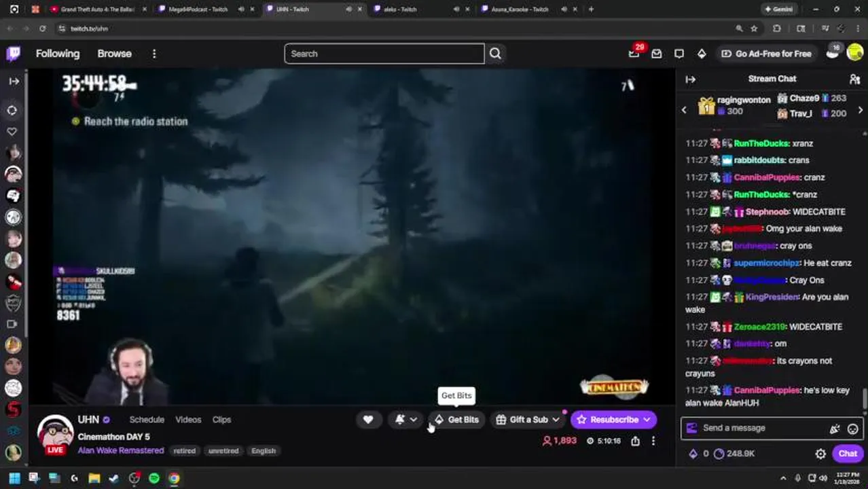Open the emote picker smiley icon
The height and width of the screenshot is (489, 868).
click(x=852, y=429)
